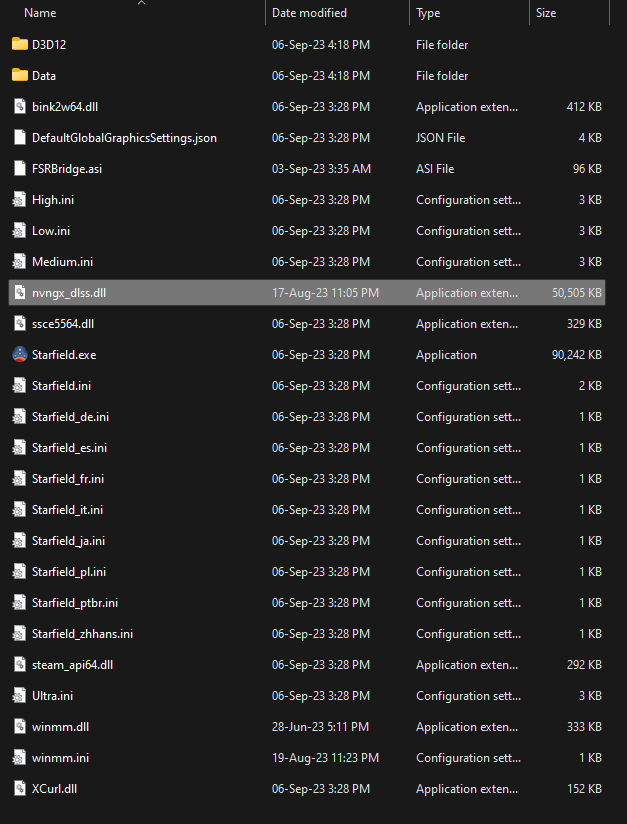627x824 pixels.
Task: Click the Starfield_ja.ini file icon
Action: click(19, 541)
